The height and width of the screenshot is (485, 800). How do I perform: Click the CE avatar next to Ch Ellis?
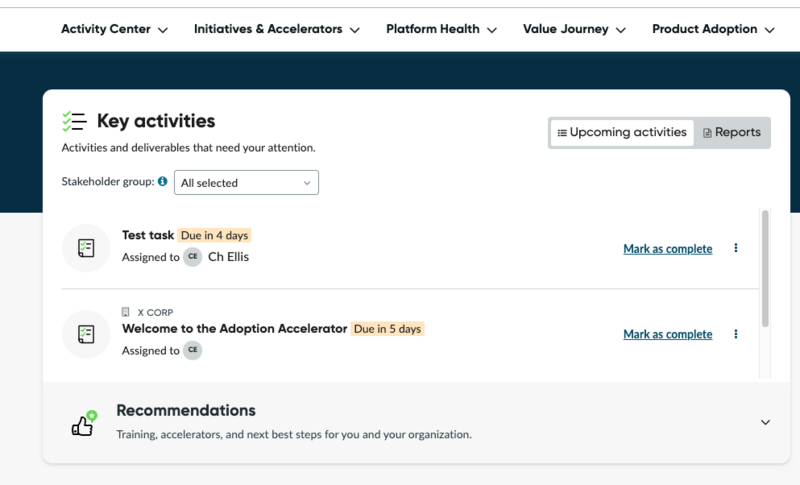[192, 257]
